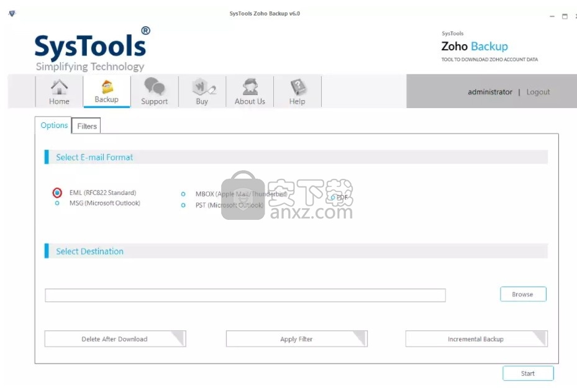Switch to the Filters tab
The height and width of the screenshot is (392, 577).
tap(86, 126)
